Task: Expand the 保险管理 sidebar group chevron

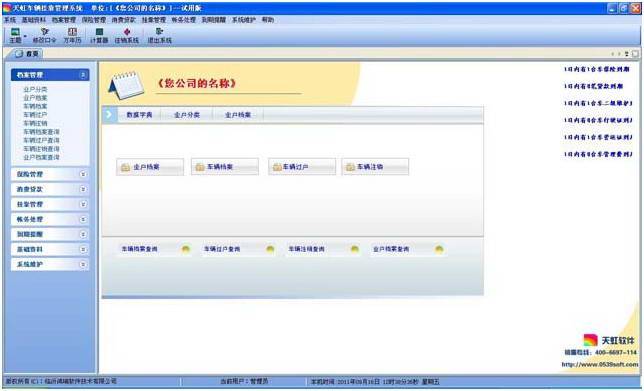Action: pyautogui.click(x=83, y=174)
